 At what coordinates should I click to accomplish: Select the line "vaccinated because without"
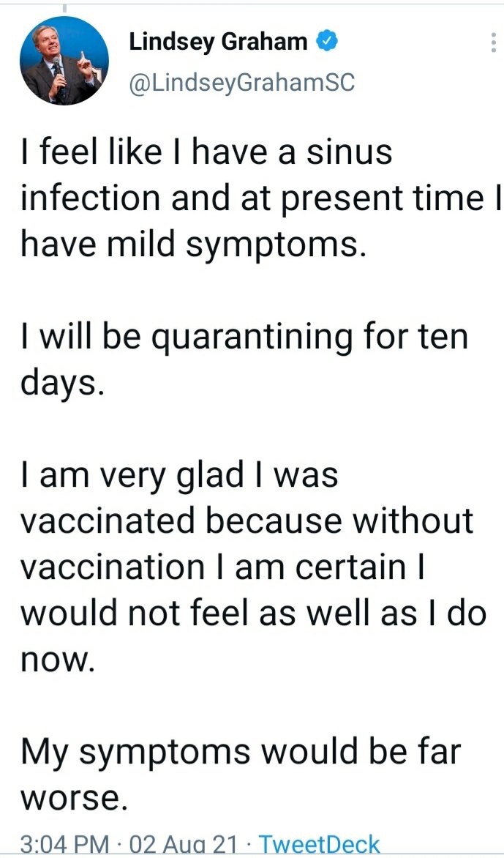[247, 521]
